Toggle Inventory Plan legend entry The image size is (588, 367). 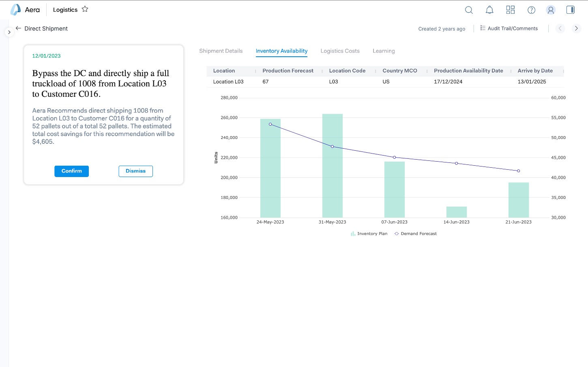coord(369,234)
